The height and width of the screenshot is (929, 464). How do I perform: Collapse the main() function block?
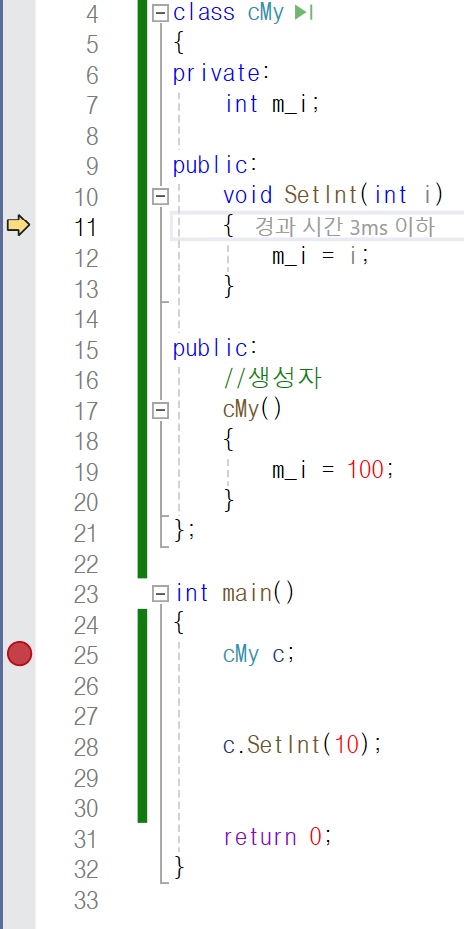click(x=160, y=593)
